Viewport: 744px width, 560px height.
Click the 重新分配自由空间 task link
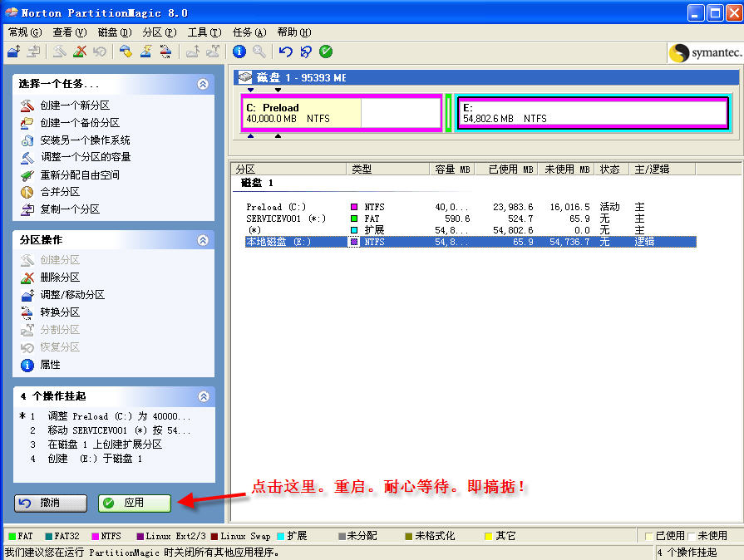coord(80,175)
